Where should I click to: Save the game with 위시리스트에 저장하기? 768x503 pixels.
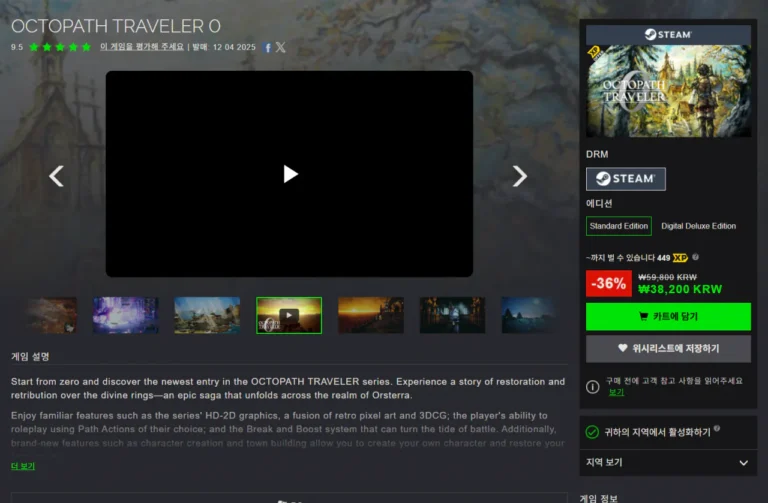pos(667,348)
